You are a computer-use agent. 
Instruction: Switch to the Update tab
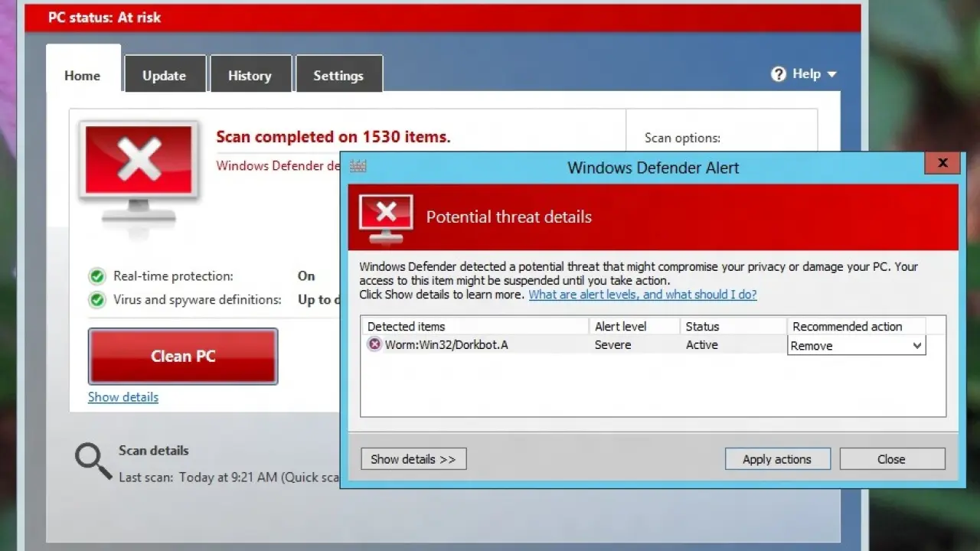pos(165,76)
